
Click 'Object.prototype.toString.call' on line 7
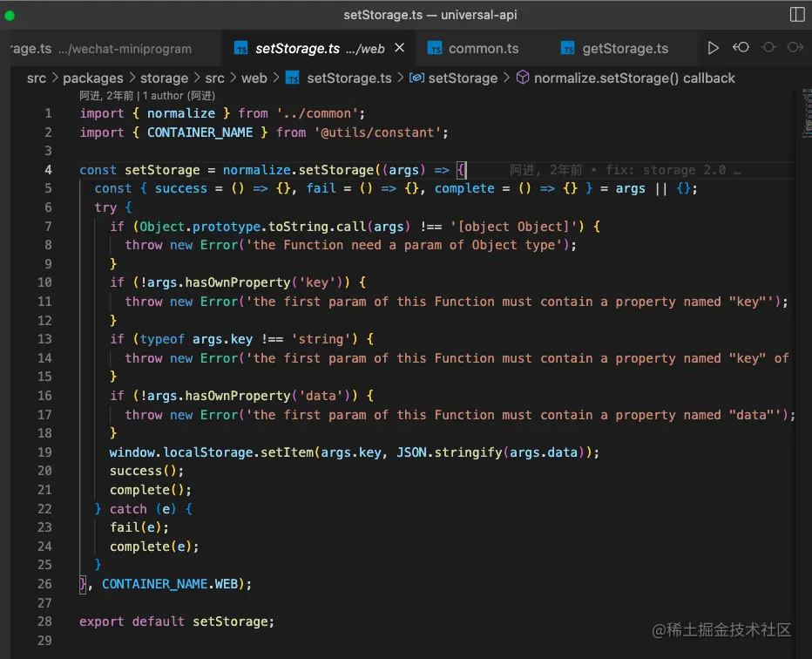point(253,227)
